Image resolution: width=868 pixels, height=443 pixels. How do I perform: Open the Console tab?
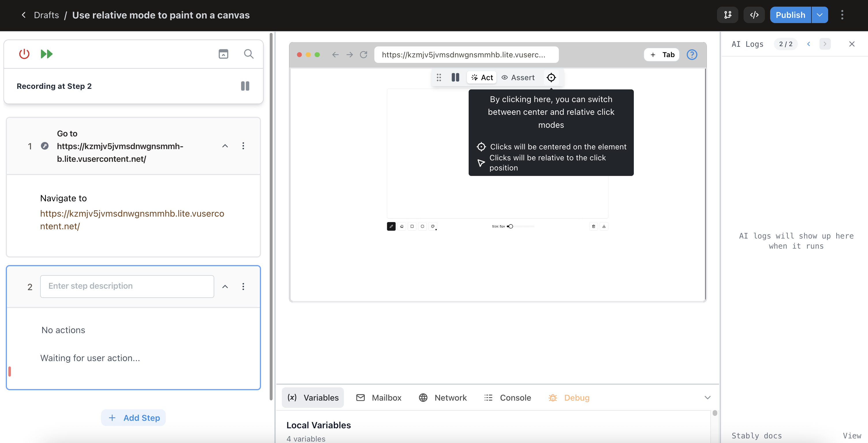(x=507, y=397)
